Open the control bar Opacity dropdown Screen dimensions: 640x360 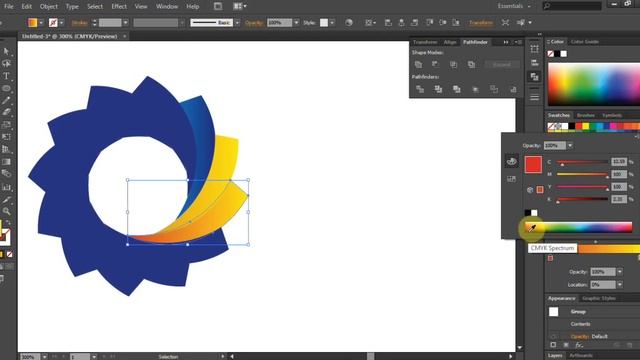pos(296,23)
